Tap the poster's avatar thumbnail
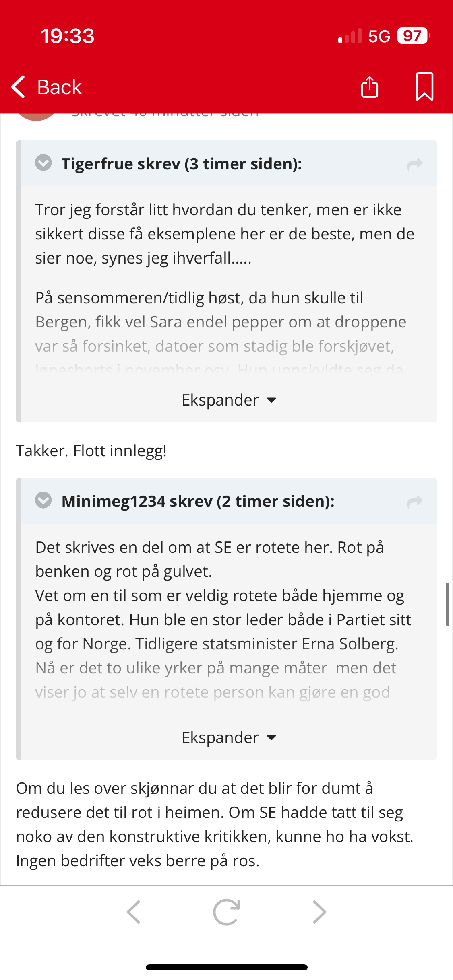 (x=36, y=117)
